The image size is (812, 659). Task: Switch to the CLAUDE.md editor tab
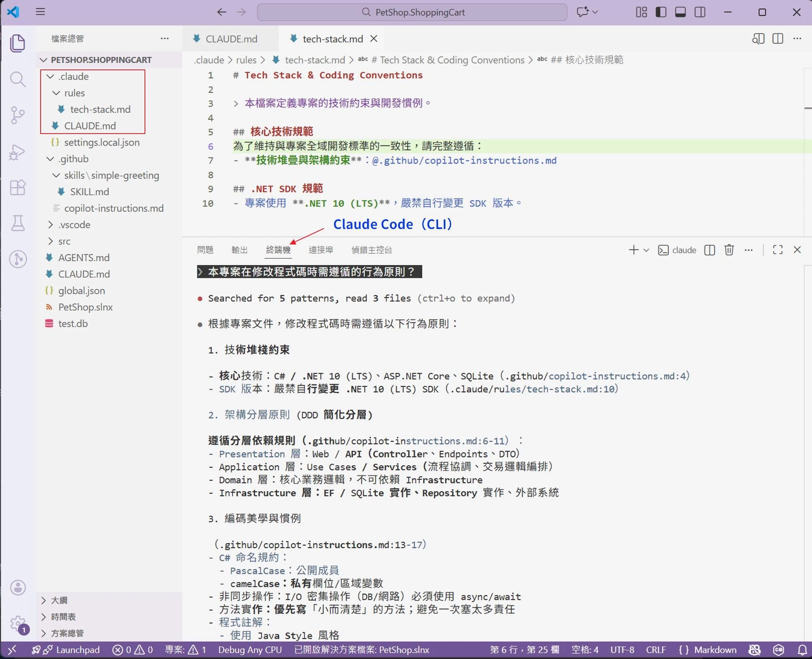tap(231, 39)
